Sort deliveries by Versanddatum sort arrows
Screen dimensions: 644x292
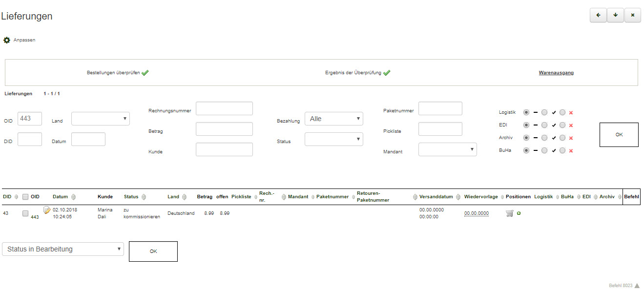[458, 197]
